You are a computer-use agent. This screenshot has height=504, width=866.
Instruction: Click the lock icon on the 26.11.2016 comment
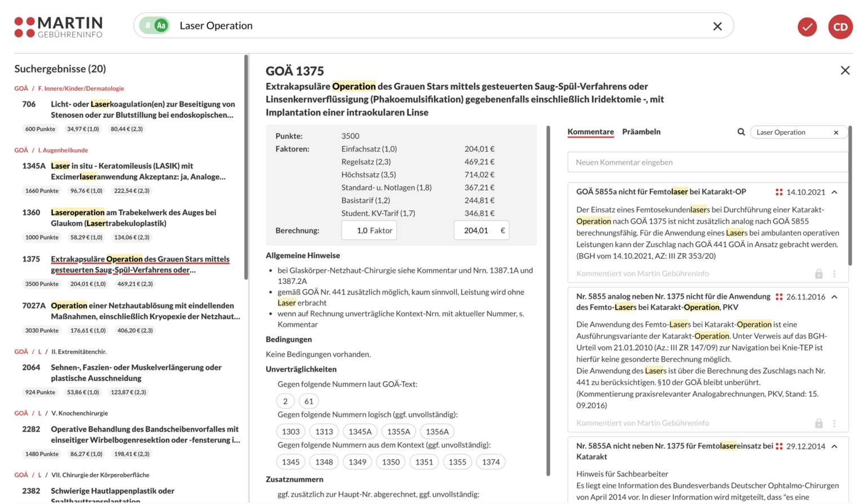click(819, 423)
